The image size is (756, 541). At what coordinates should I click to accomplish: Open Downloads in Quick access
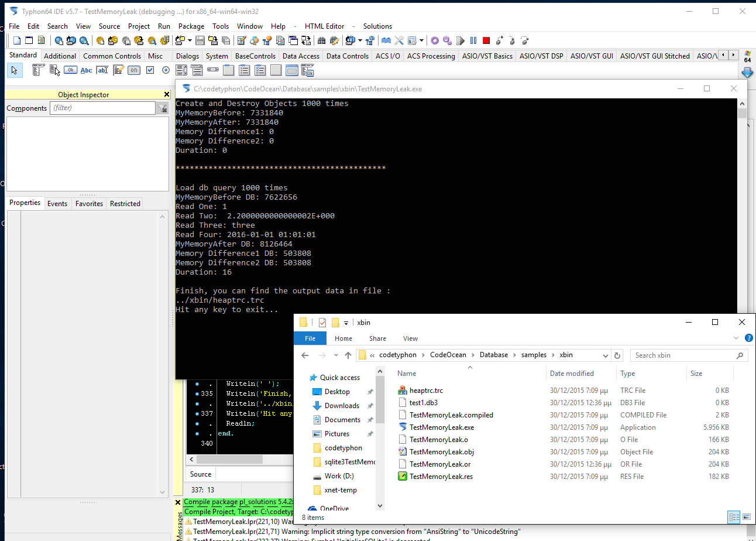[x=342, y=406]
